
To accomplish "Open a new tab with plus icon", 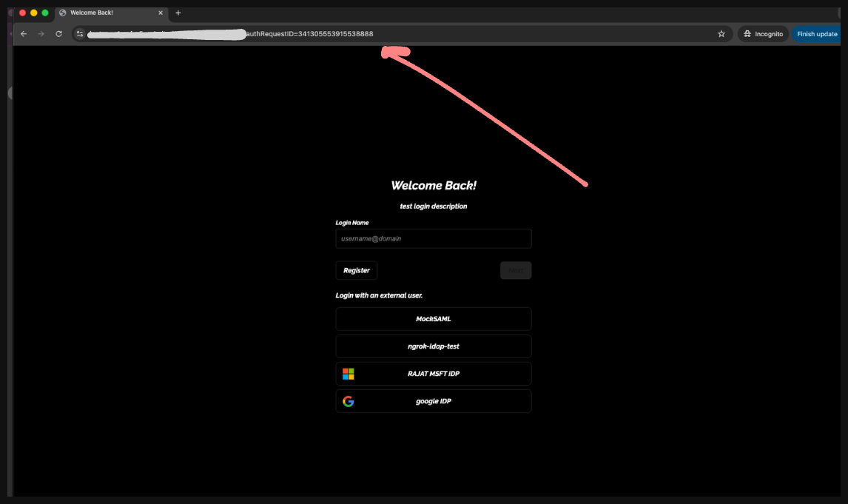I will 178,13.
